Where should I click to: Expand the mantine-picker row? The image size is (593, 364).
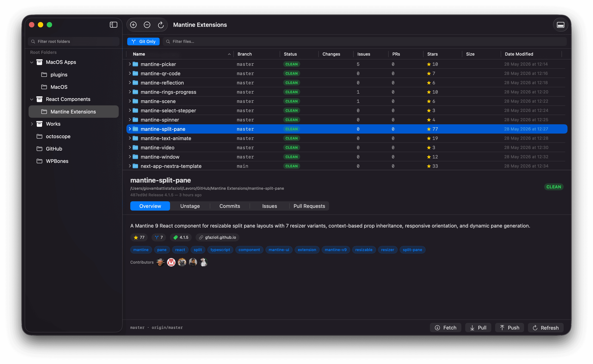click(130, 64)
